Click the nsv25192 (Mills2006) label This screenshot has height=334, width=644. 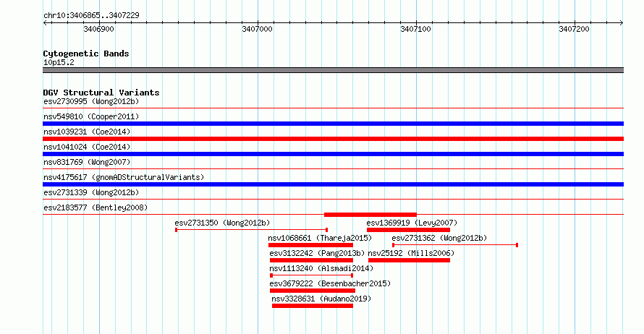pos(411,253)
